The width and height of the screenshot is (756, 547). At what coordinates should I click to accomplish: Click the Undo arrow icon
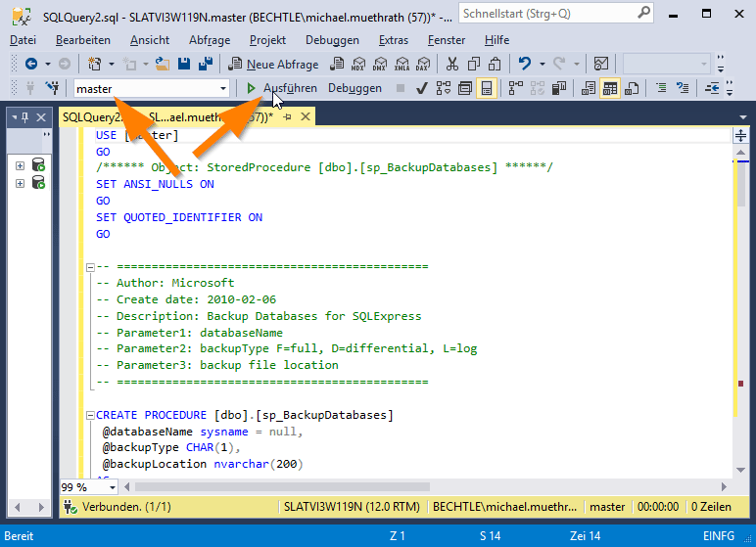[x=525, y=64]
